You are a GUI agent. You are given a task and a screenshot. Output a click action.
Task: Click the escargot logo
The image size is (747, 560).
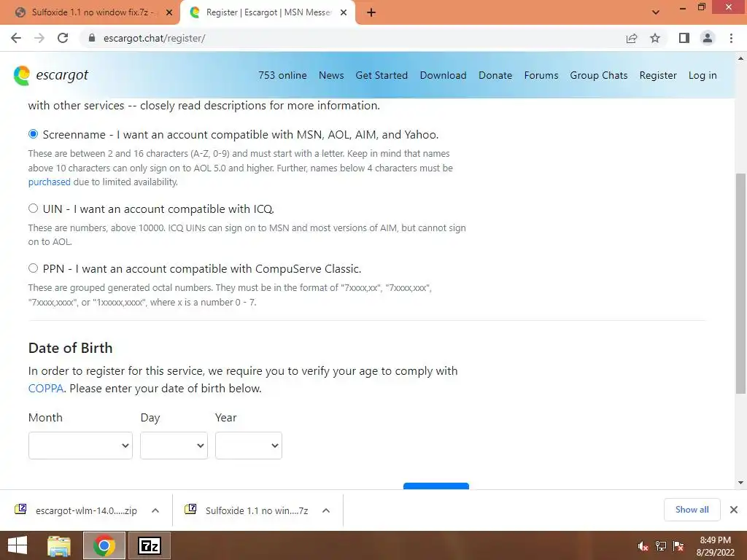pyautogui.click(x=51, y=75)
